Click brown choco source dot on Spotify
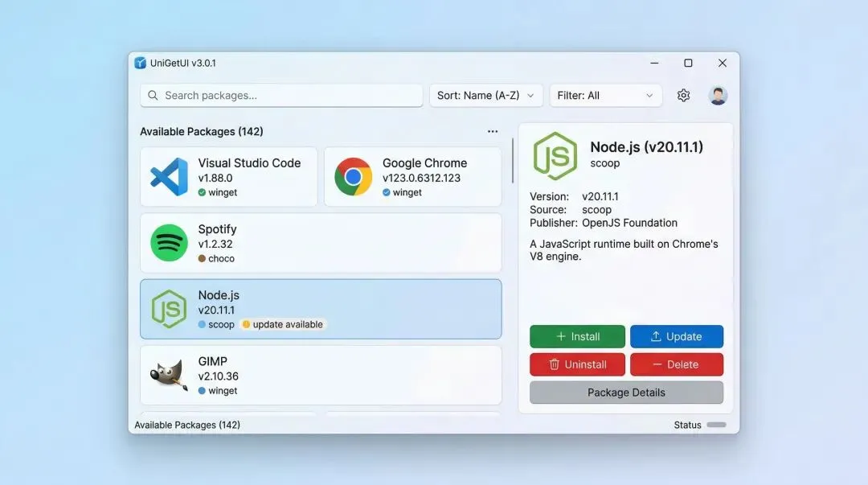The width and height of the screenshot is (868, 485). (202, 258)
